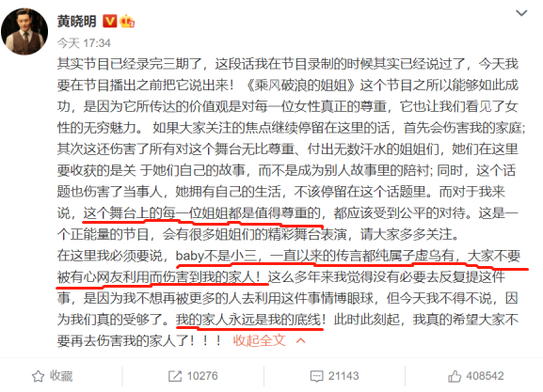The width and height of the screenshot is (543, 392).
Task: Click the star favorite icon
Action: coord(38,376)
